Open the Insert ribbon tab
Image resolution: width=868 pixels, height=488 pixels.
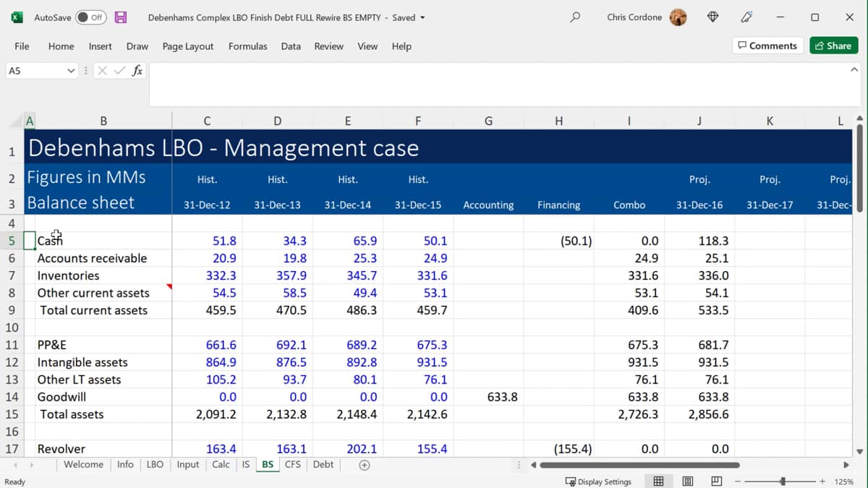coord(100,46)
